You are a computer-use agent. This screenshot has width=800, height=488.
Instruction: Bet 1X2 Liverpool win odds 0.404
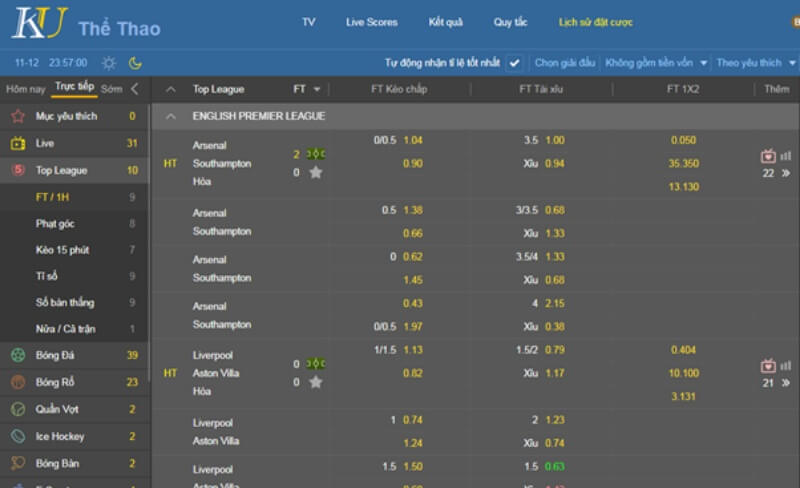pyautogui.click(x=683, y=350)
